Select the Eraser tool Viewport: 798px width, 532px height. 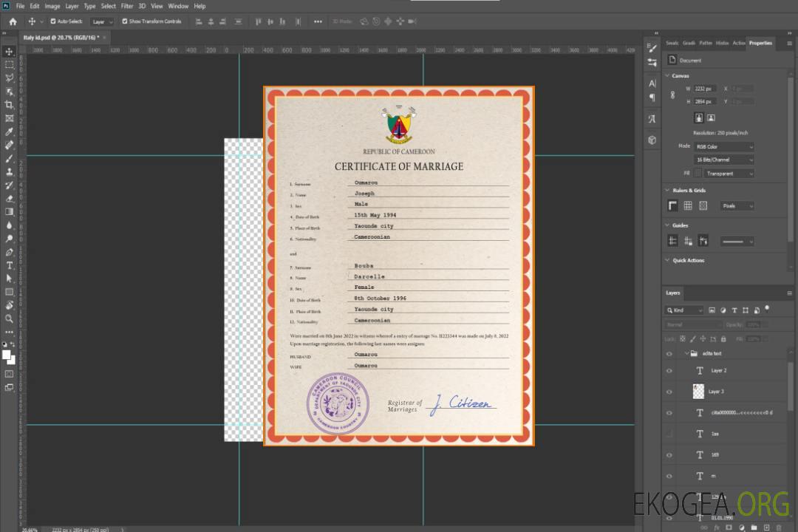tap(9, 199)
